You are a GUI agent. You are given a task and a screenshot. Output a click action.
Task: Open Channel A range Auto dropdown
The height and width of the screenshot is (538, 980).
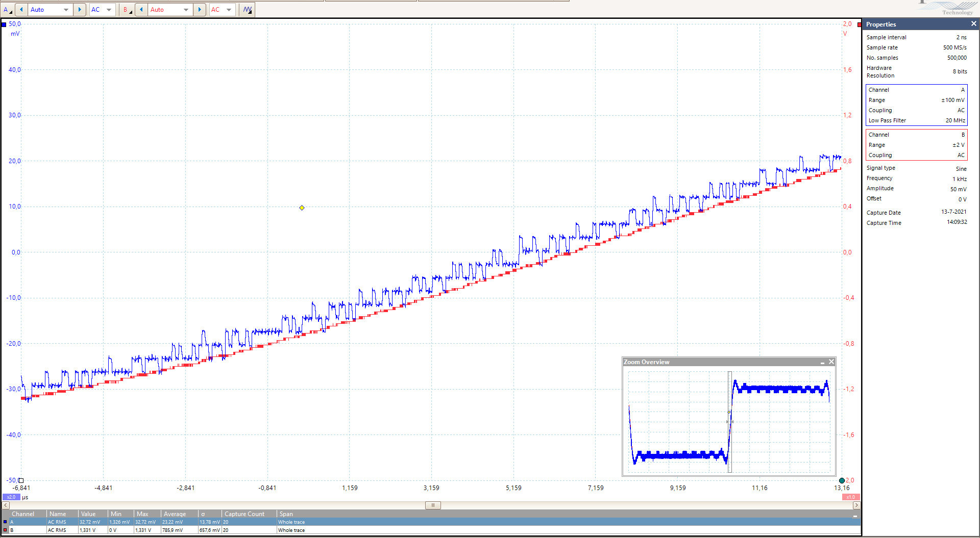point(50,10)
